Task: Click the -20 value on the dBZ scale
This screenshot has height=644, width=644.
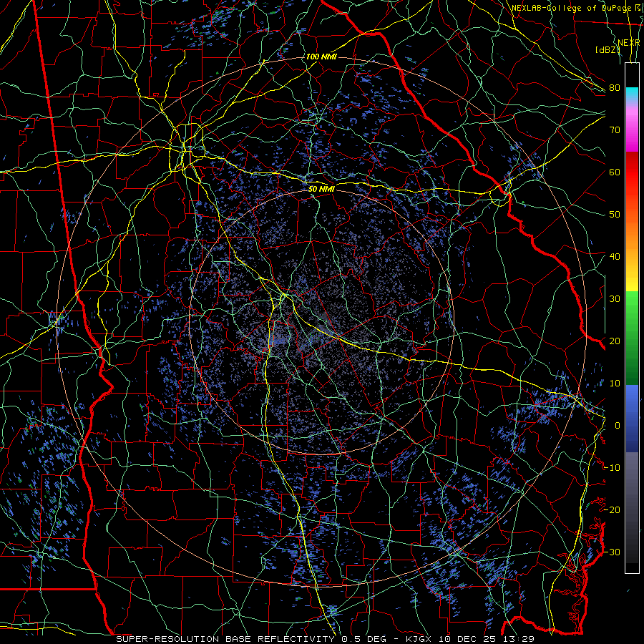Action: [x=613, y=509]
